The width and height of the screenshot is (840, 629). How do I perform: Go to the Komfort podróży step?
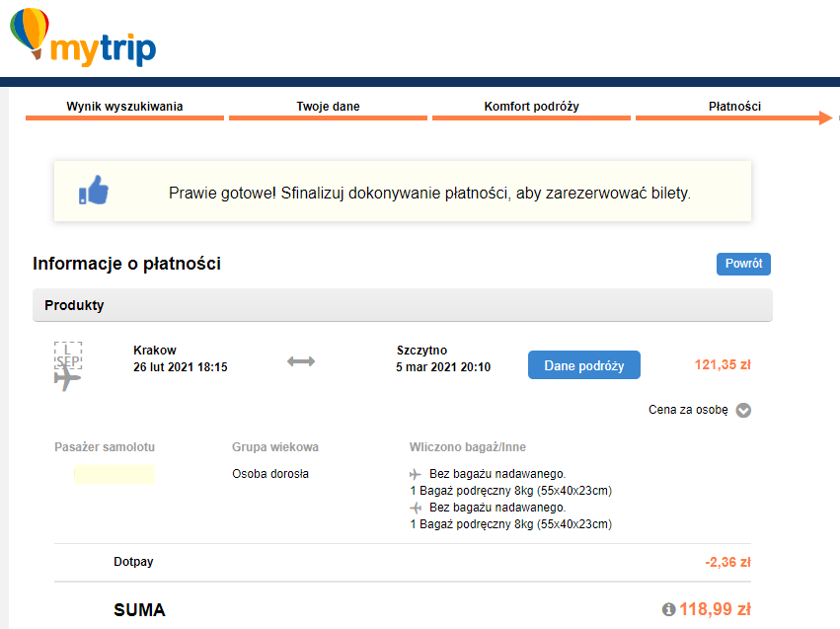pyautogui.click(x=531, y=107)
